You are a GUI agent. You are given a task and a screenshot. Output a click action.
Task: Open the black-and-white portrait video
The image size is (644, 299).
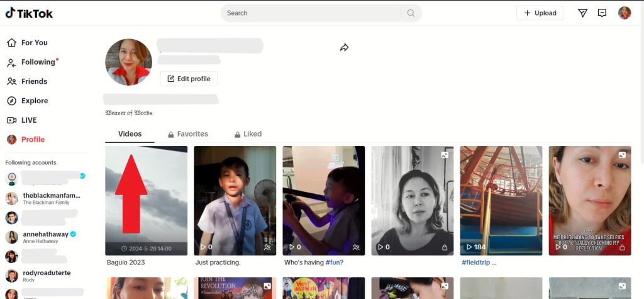413,201
